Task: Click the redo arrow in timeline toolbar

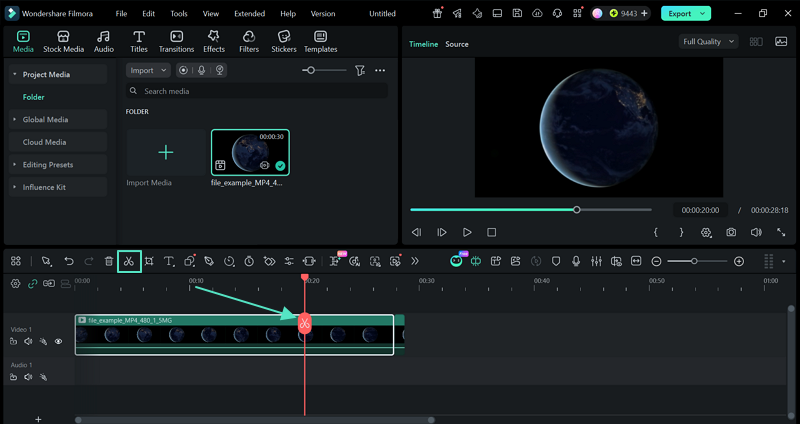Action: [x=89, y=261]
